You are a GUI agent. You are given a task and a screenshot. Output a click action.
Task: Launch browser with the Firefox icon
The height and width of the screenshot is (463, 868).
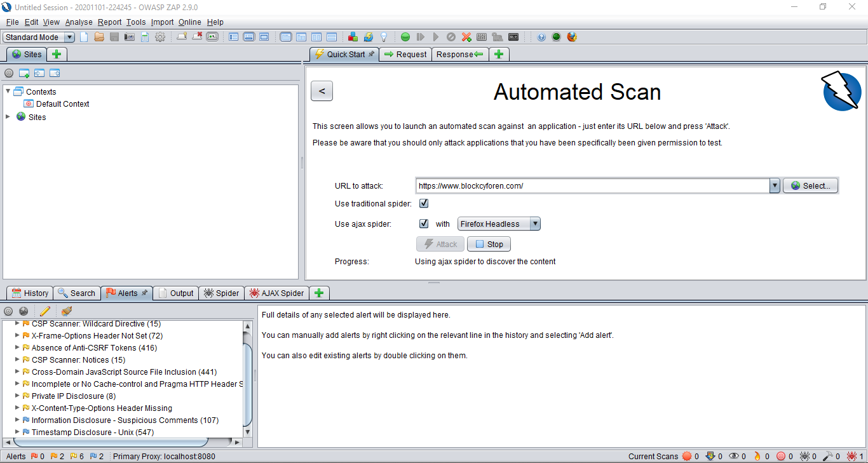tap(572, 37)
